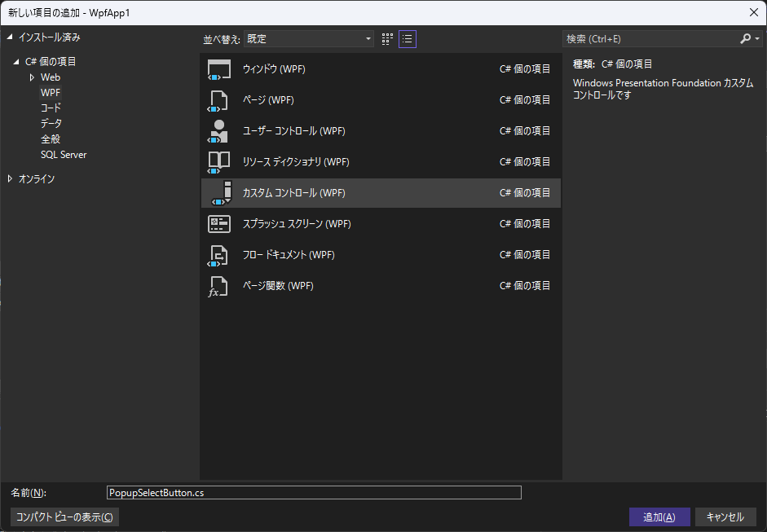The width and height of the screenshot is (767, 532).
Task: Expand the オンライン tree node
Action: pyautogui.click(x=11, y=178)
